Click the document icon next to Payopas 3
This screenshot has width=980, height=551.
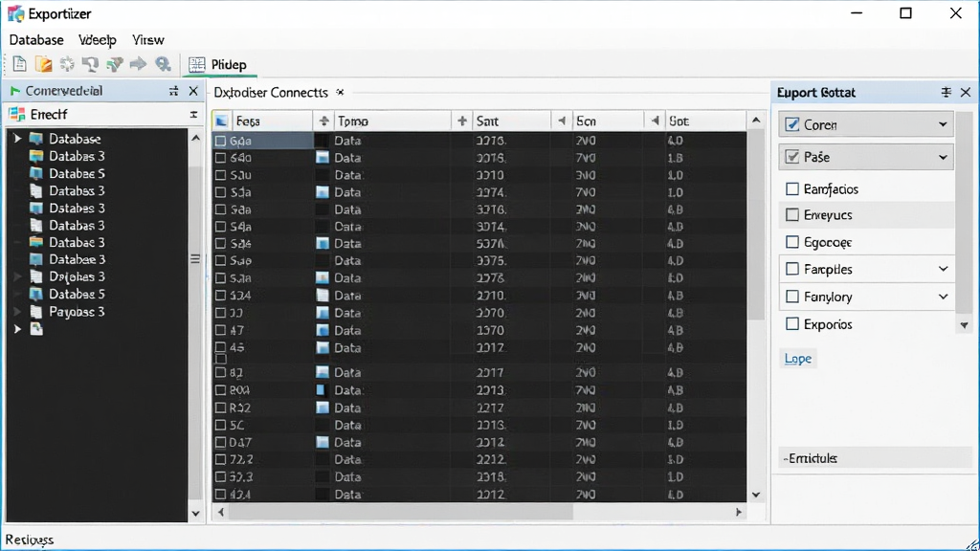(37, 311)
